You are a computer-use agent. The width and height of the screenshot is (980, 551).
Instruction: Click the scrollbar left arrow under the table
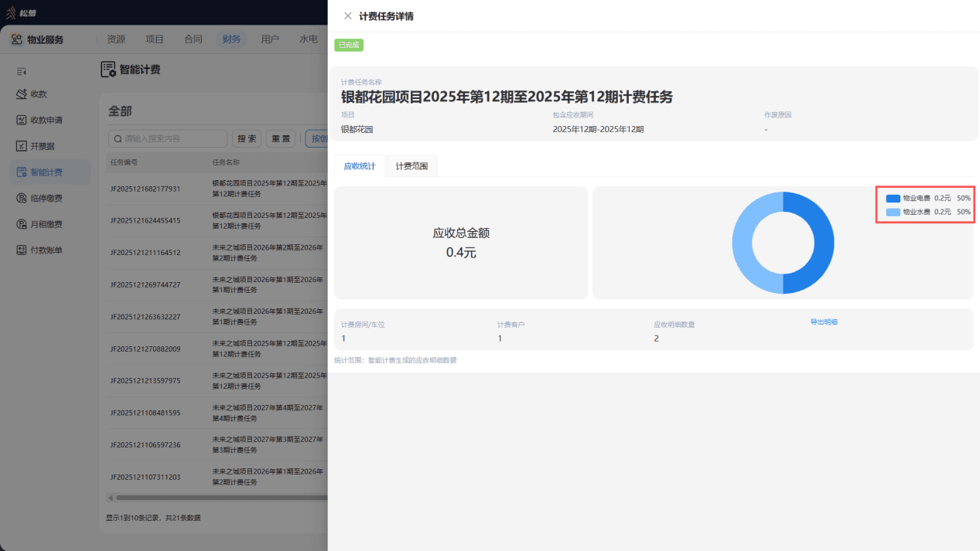point(110,498)
